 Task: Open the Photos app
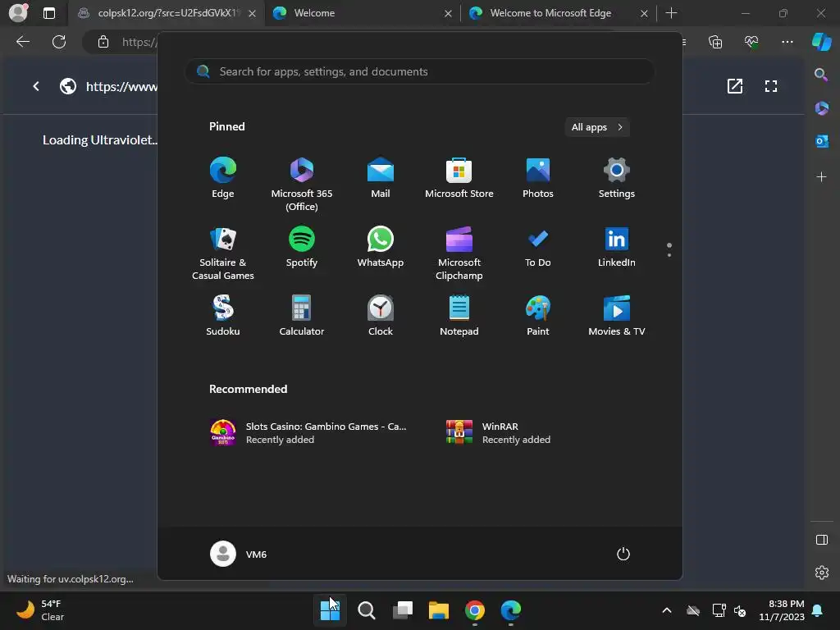(x=538, y=178)
